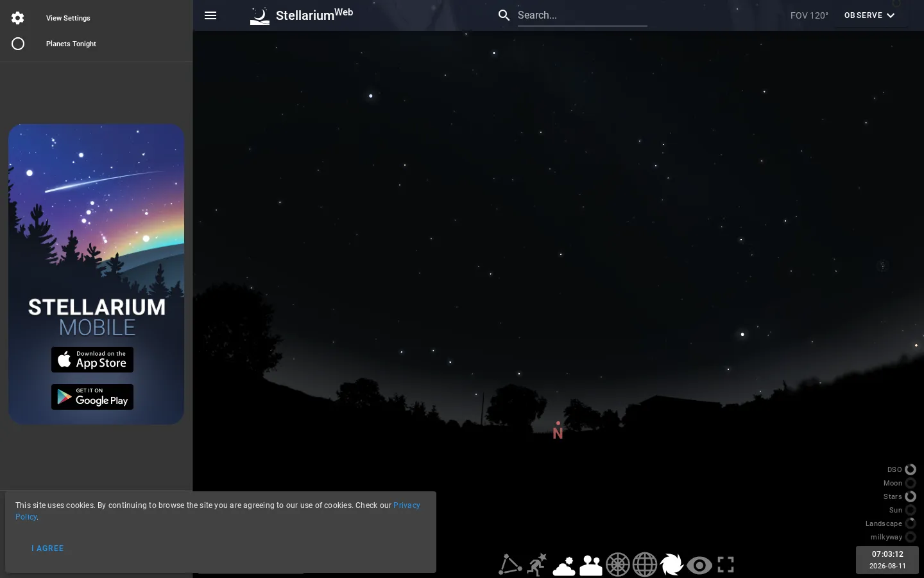Click the Search text field

tap(583, 15)
